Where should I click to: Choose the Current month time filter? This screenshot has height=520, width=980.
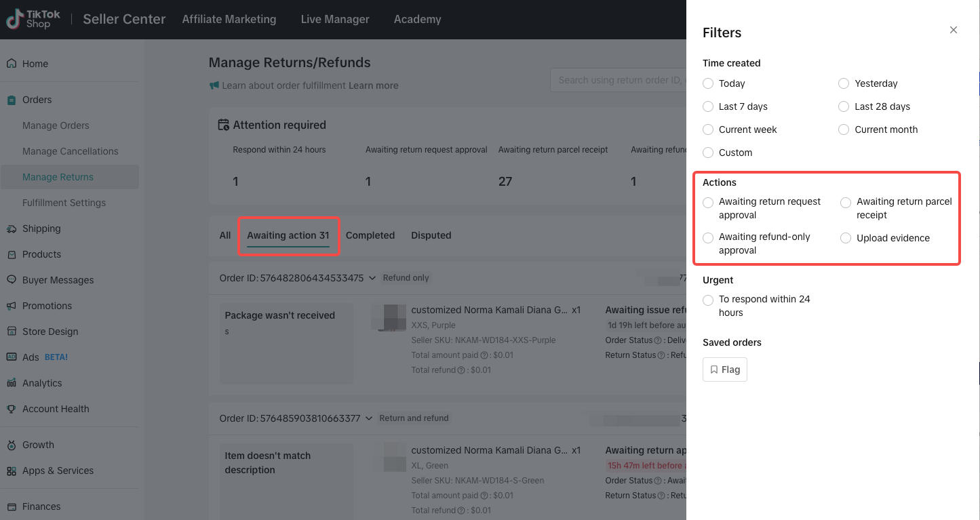point(844,129)
